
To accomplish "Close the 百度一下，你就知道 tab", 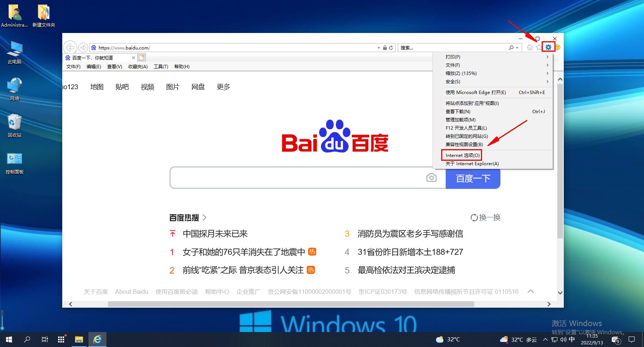I will tap(133, 58).
